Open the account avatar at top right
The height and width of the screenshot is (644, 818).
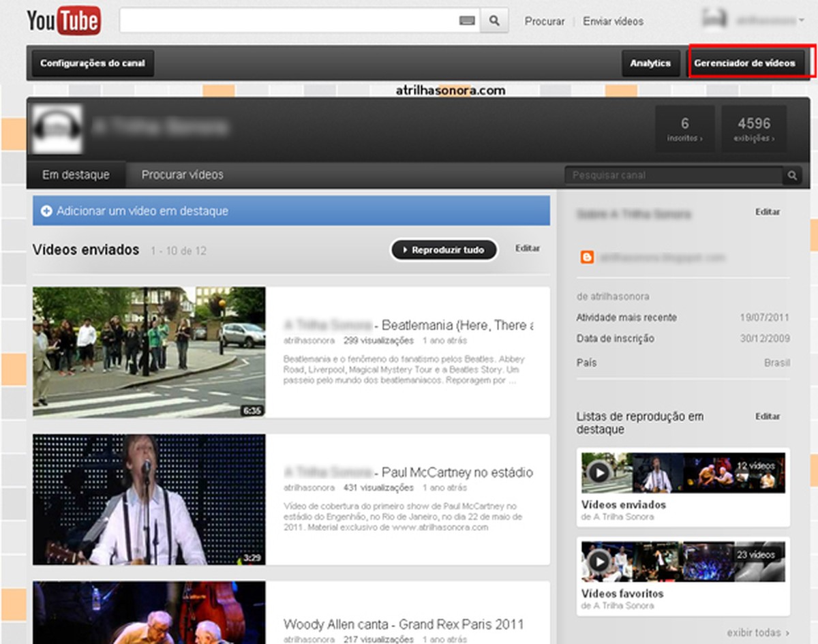[714, 20]
